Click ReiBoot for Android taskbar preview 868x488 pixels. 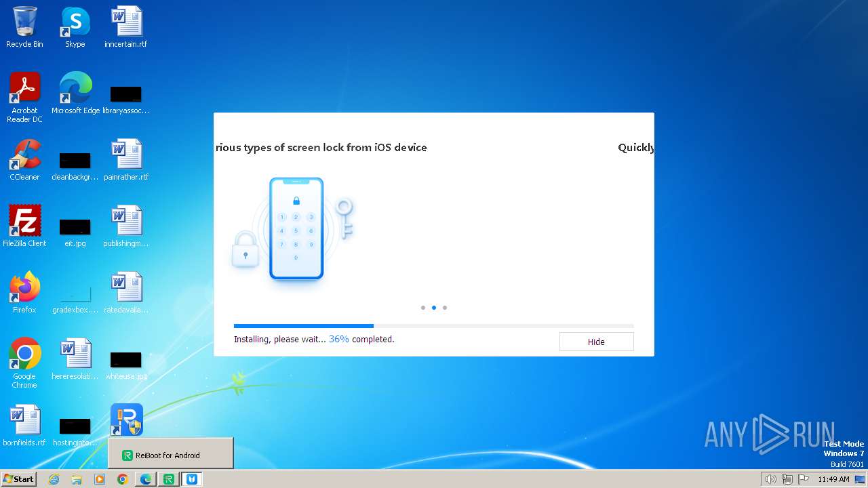click(x=171, y=455)
